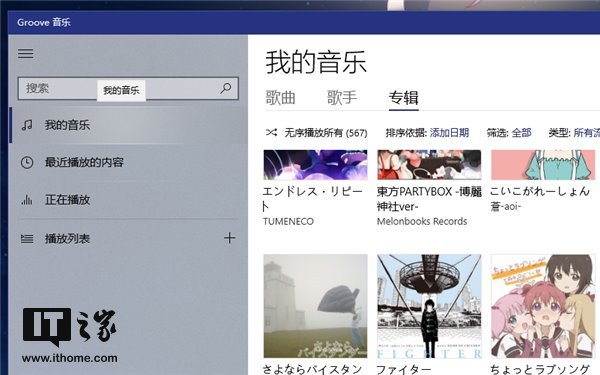The width and height of the screenshot is (600, 375).
Task: Click artist name 蒼-aoi-
Action: pyautogui.click(x=505, y=207)
